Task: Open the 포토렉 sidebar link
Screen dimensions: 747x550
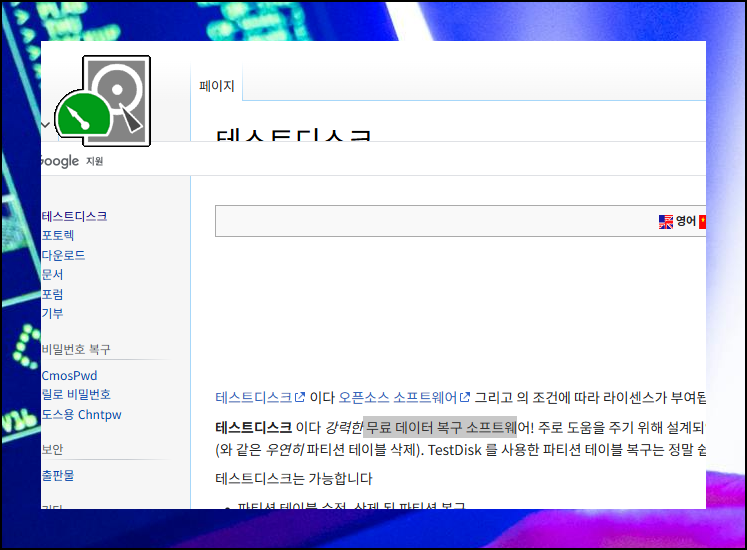Action: click(58, 235)
